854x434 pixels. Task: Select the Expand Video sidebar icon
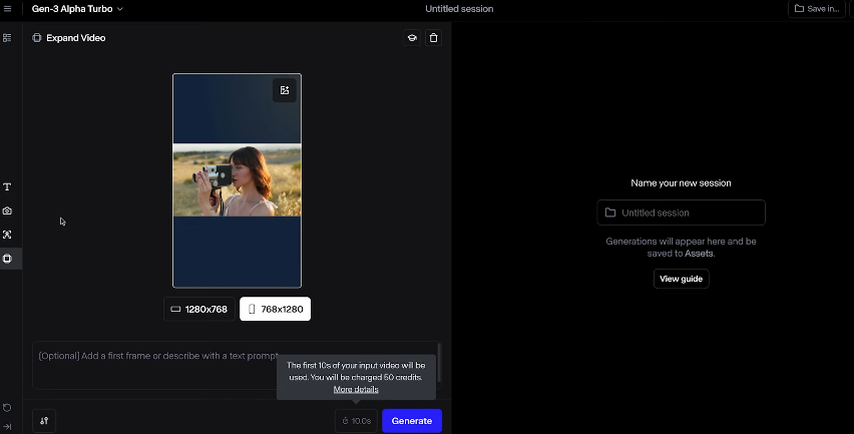click(8, 259)
